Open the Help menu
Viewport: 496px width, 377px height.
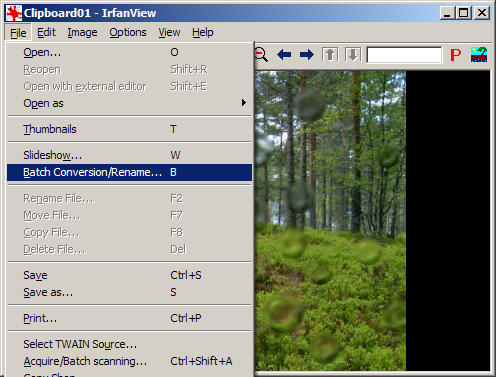[203, 32]
